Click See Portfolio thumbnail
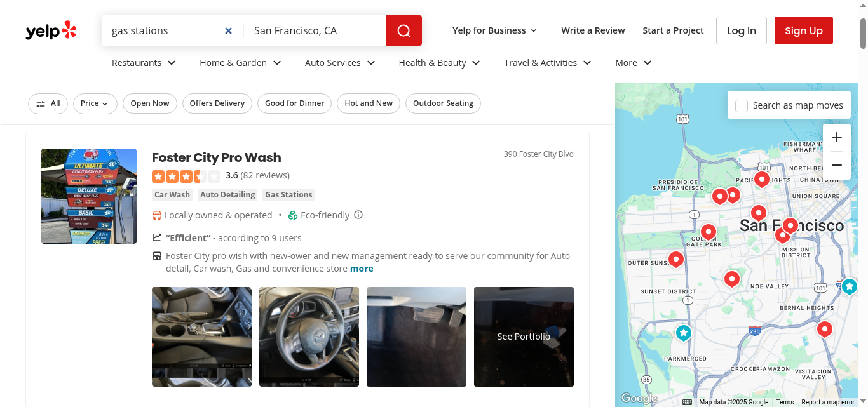868x407 pixels. coord(524,337)
